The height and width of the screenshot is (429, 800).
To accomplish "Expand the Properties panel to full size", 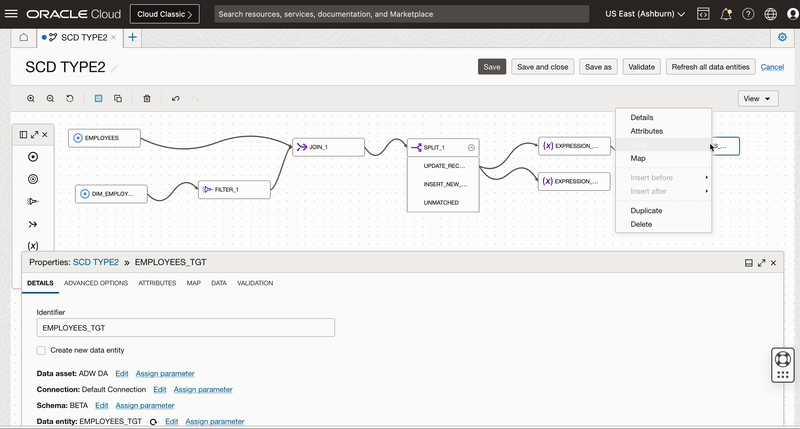I will tap(761, 263).
